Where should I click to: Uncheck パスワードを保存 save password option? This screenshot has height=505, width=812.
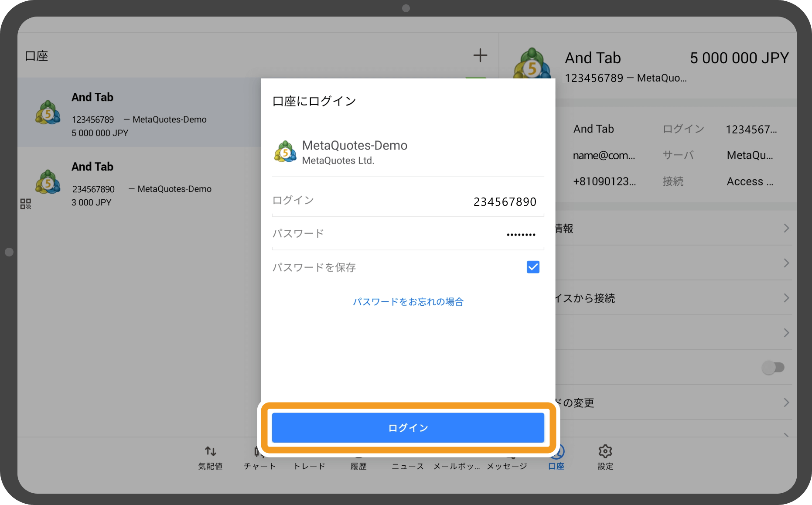(532, 266)
